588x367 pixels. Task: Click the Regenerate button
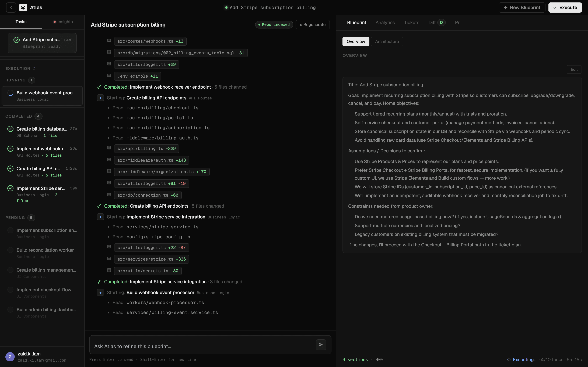(313, 24)
